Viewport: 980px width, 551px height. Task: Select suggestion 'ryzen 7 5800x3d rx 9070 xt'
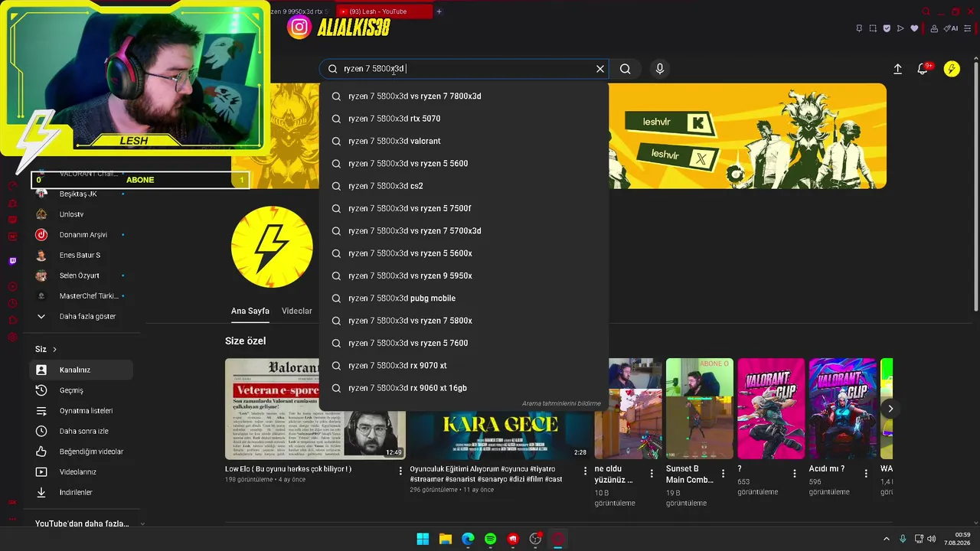464,366
